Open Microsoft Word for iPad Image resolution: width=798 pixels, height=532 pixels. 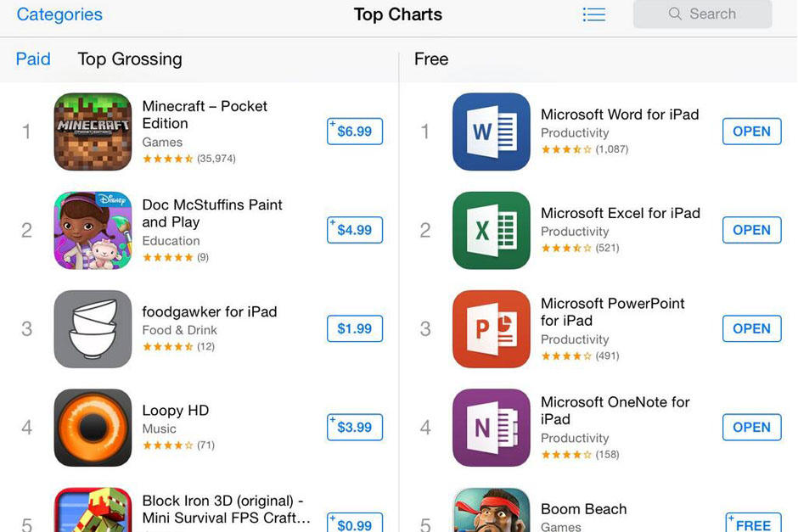click(751, 132)
